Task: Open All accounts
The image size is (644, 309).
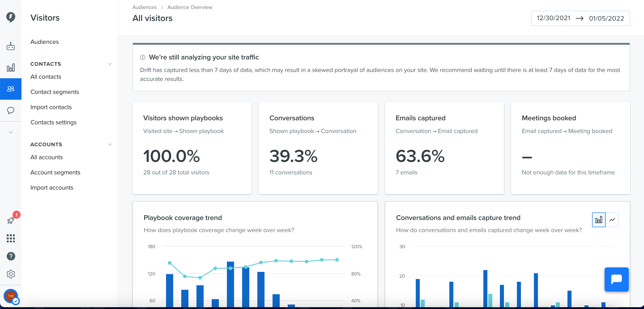Action: 47,157
